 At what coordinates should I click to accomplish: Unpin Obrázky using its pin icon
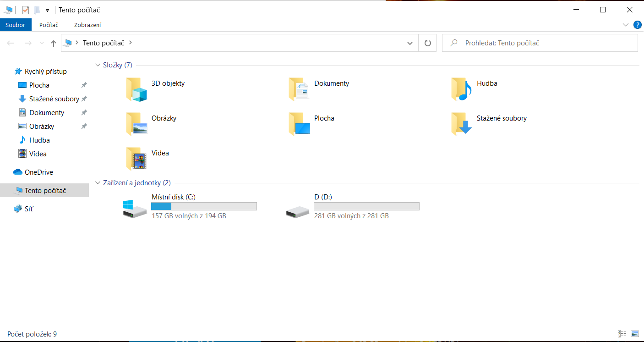84,127
